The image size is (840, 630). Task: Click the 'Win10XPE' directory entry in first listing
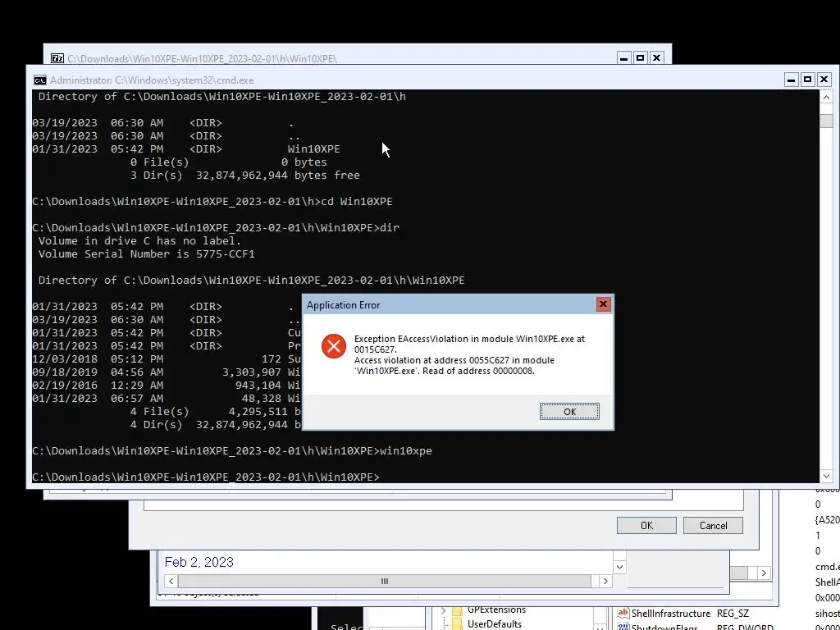[x=314, y=149]
